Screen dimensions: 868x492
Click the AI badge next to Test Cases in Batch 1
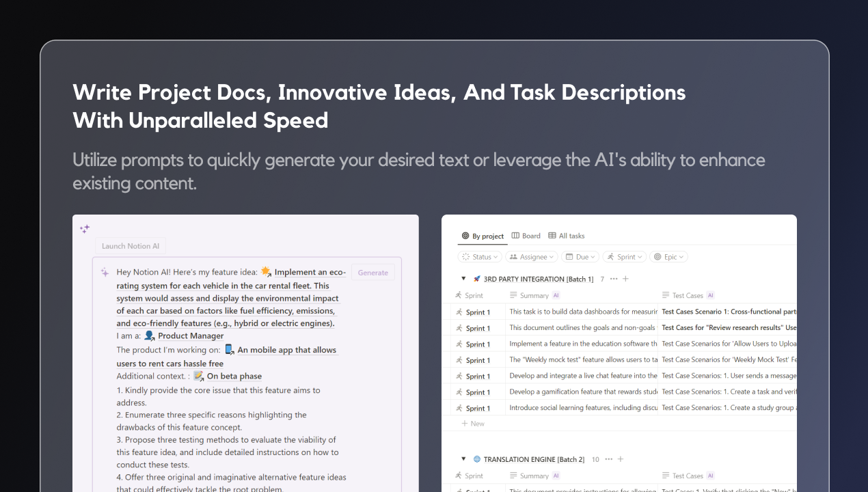coord(711,295)
